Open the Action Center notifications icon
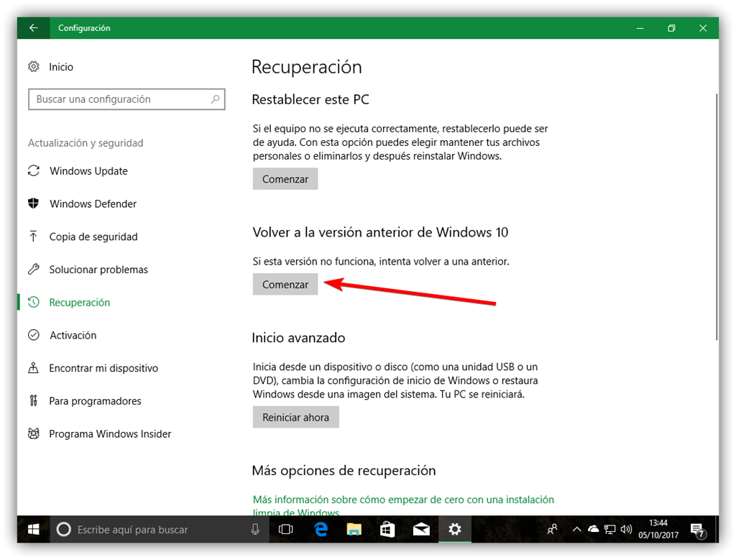The height and width of the screenshot is (560, 736). (699, 531)
